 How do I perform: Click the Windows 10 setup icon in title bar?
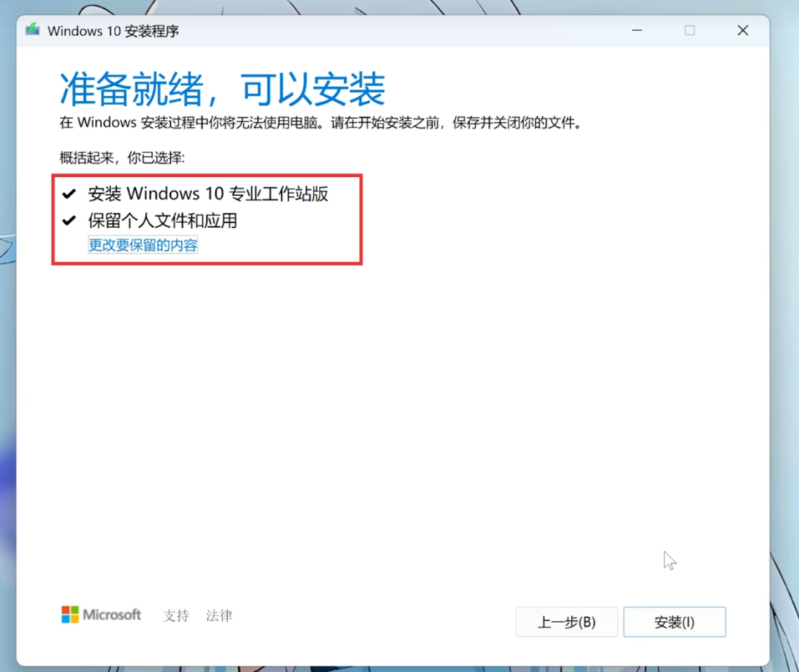33,30
